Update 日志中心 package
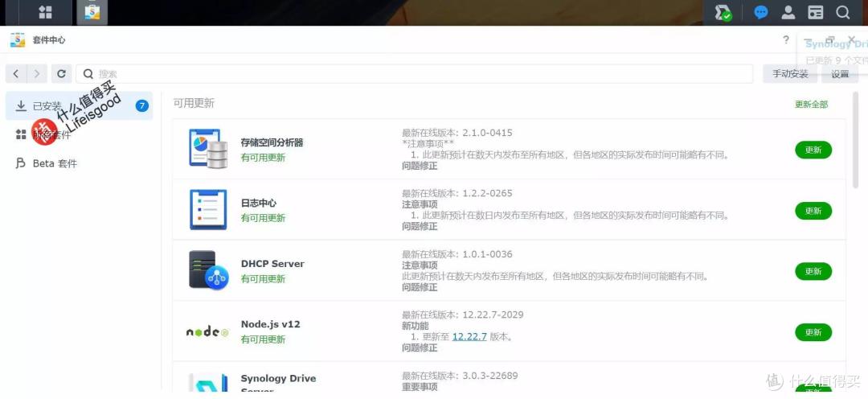This screenshot has height=399, width=868. 813,211
